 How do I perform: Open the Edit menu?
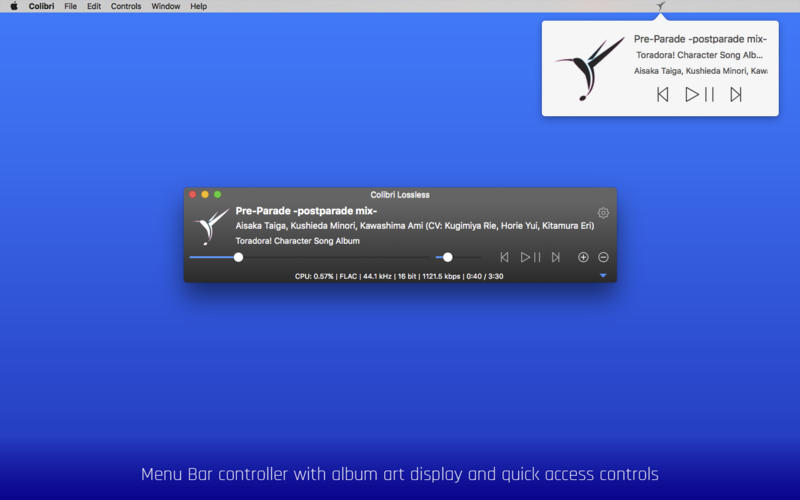94,6
